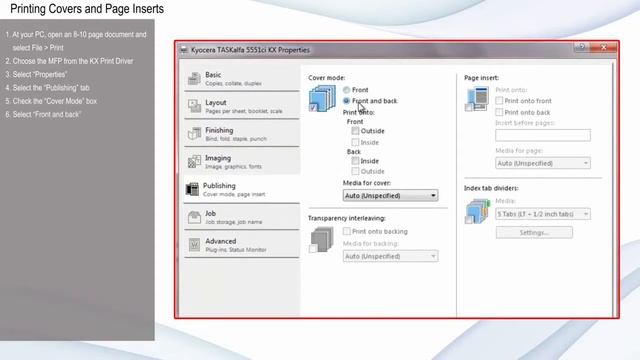Click the Basic tab printer icon
This screenshot has width=640, height=360.
coord(194,78)
